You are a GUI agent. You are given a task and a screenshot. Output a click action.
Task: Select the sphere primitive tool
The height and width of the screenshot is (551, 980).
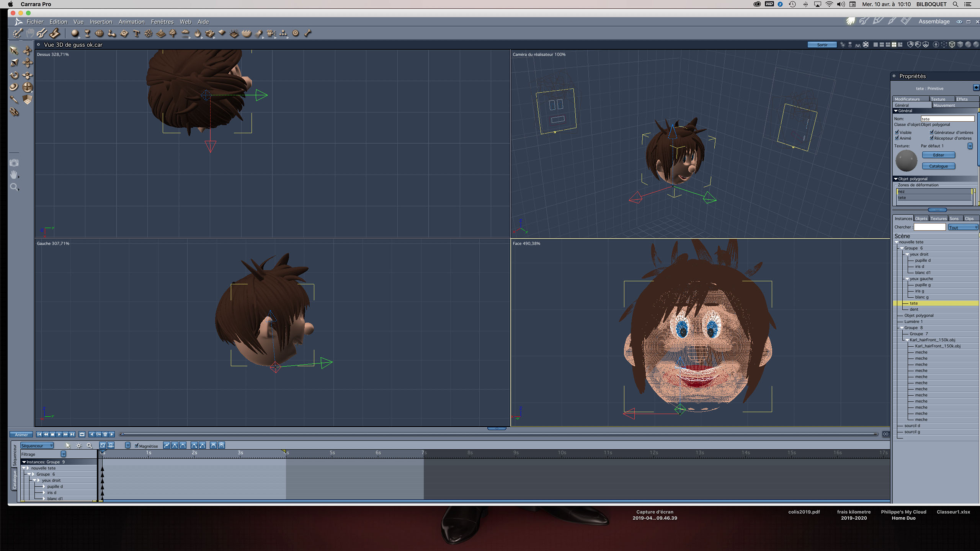coord(75,33)
